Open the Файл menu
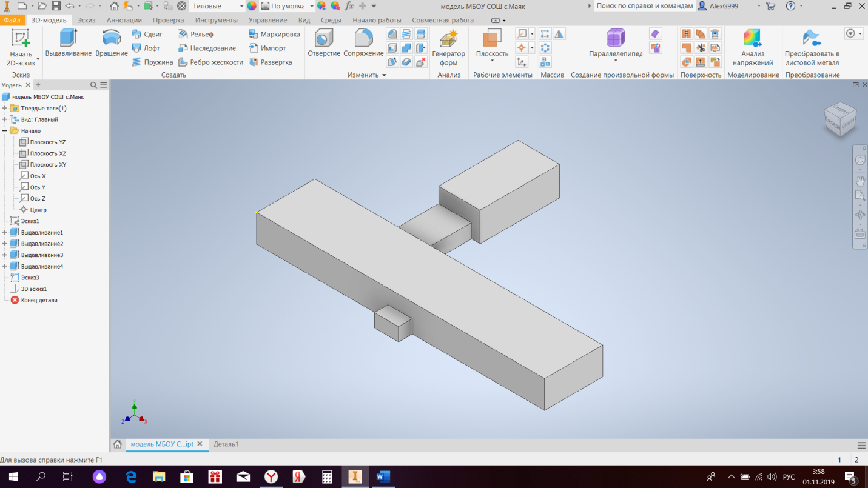The image size is (868, 488). tap(12, 20)
